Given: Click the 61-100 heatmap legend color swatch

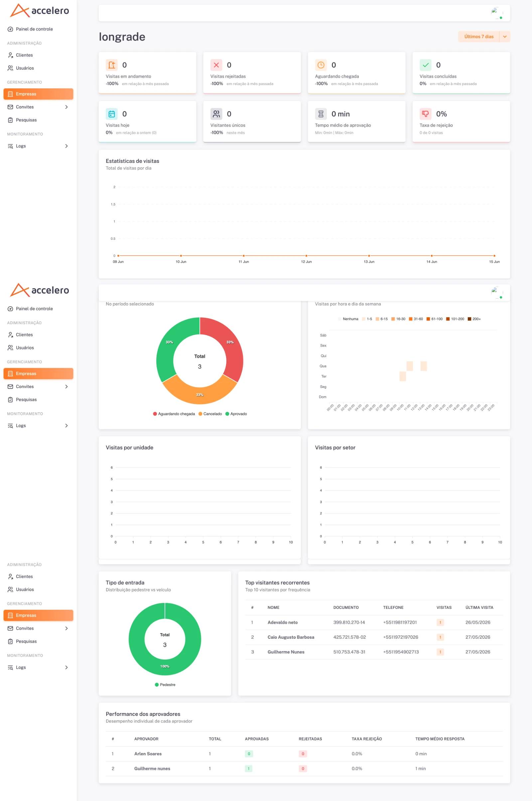Looking at the screenshot, I should click(x=428, y=319).
